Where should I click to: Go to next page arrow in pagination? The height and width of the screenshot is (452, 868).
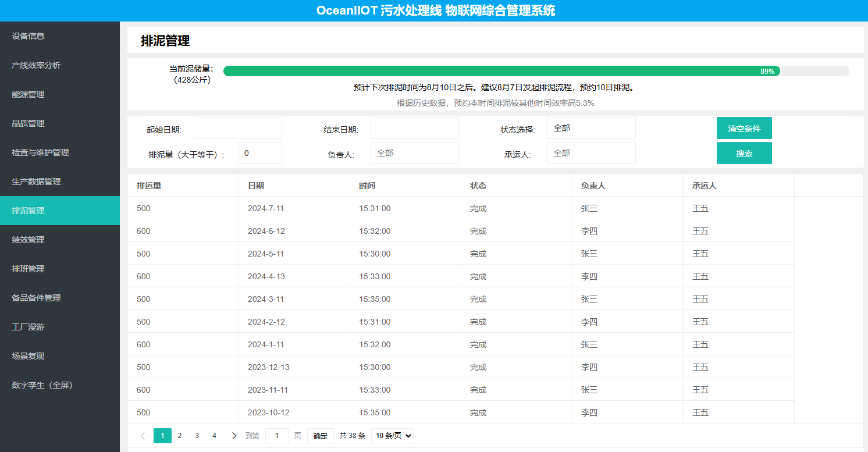click(x=234, y=436)
